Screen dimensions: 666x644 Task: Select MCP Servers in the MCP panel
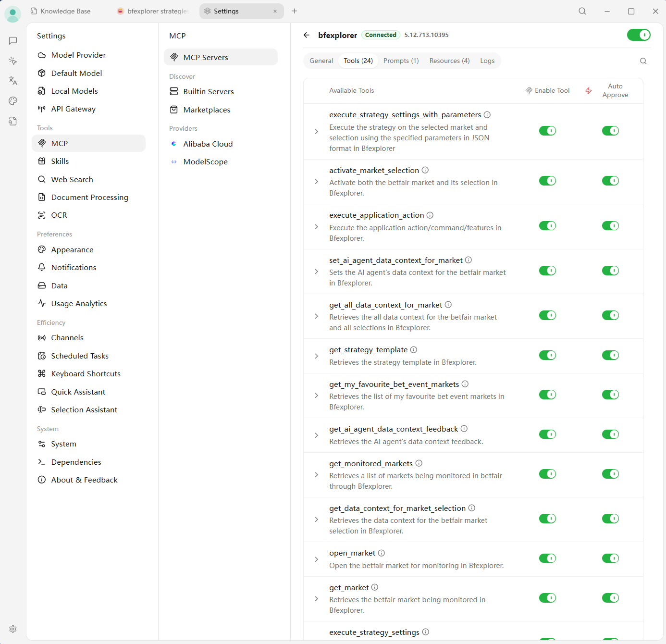click(x=221, y=57)
